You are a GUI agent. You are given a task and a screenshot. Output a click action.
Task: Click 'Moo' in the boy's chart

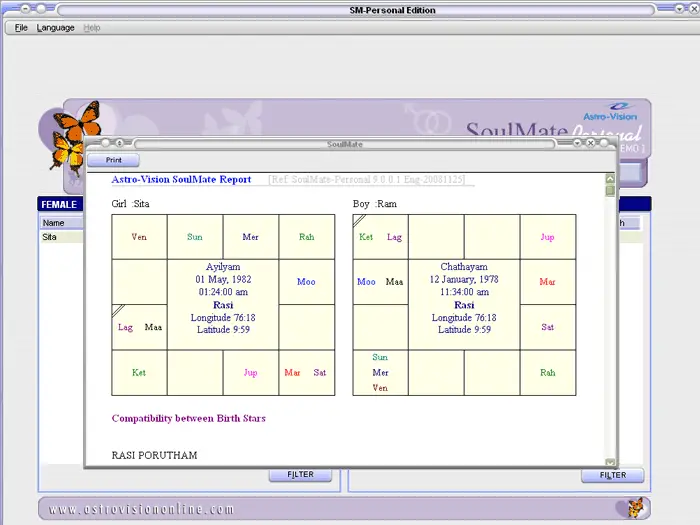point(367,282)
